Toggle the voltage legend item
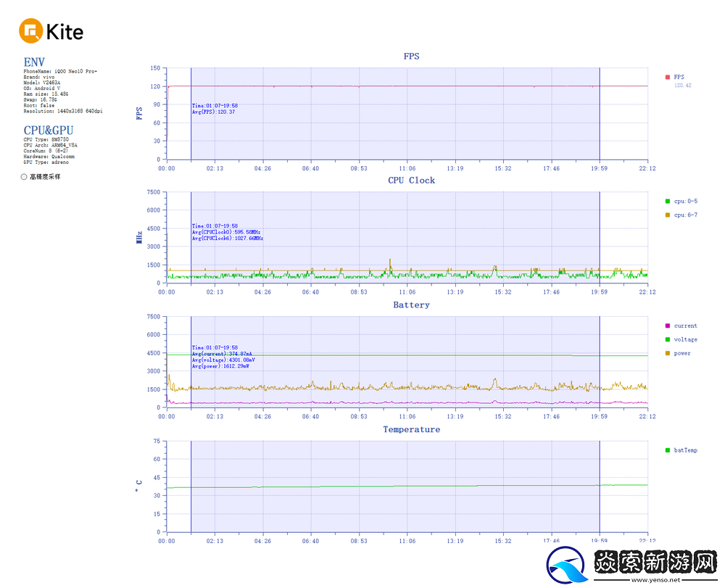725x588 pixels. pos(668,339)
